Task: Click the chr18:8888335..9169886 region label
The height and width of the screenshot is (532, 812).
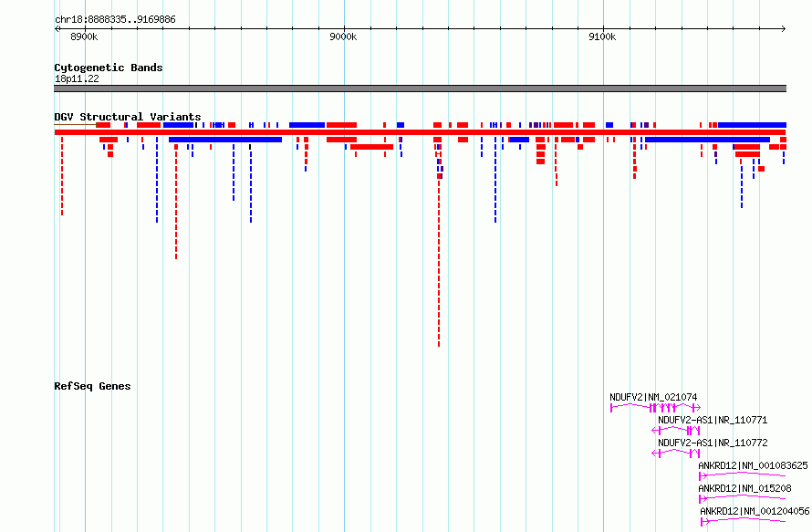Action: click(115, 19)
